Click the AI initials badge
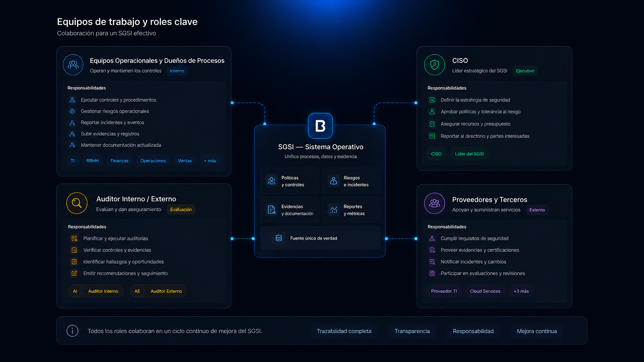644x362 pixels. tap(75, 291)
